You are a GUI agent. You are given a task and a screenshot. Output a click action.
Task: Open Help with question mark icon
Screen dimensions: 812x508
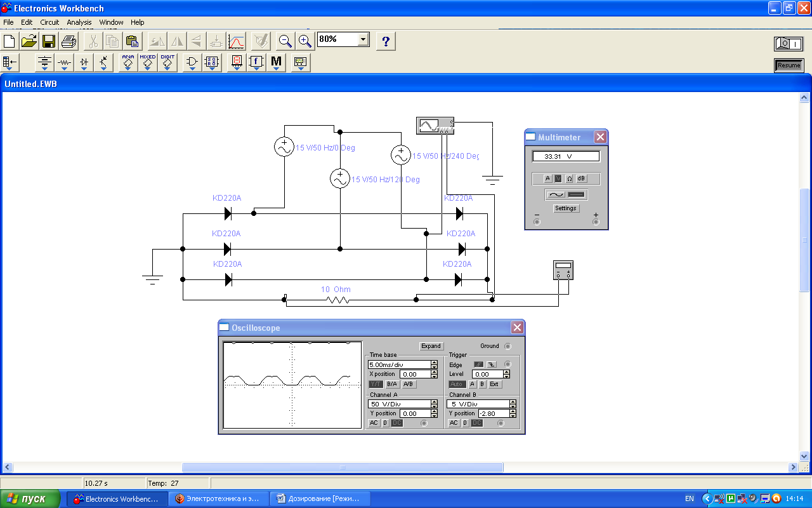coord(386,42)
